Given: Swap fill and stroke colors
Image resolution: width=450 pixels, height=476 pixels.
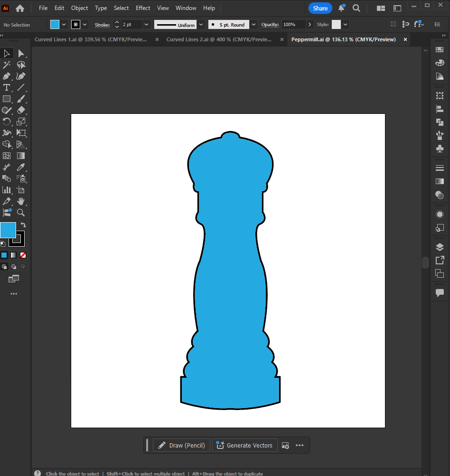Looking at the screenshot, I should tap(23, 225).
